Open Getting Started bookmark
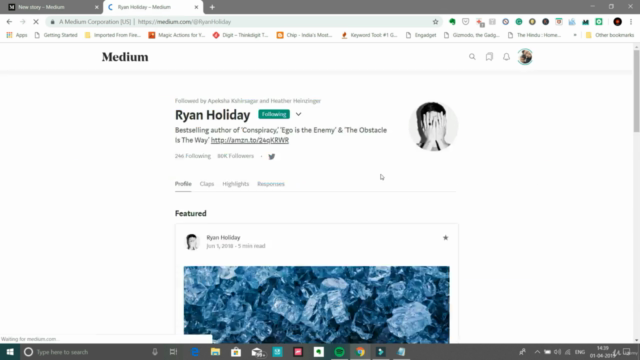 point(56,35)
